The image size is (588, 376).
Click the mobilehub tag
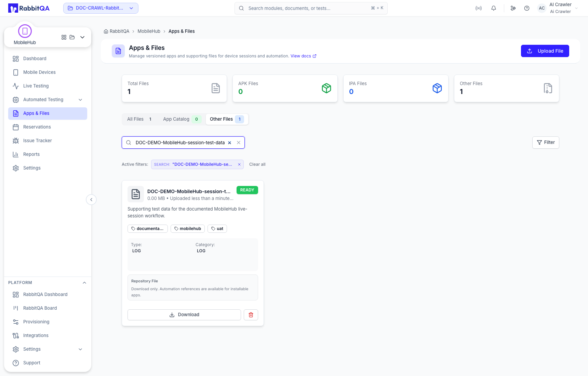coord(188,229)
